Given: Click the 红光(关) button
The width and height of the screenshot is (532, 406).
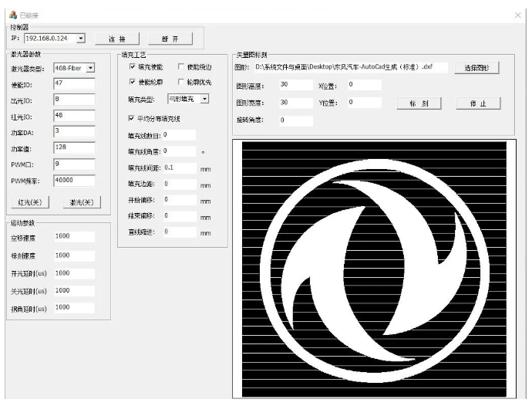Looking at the screenshot, I should [30, 202].
